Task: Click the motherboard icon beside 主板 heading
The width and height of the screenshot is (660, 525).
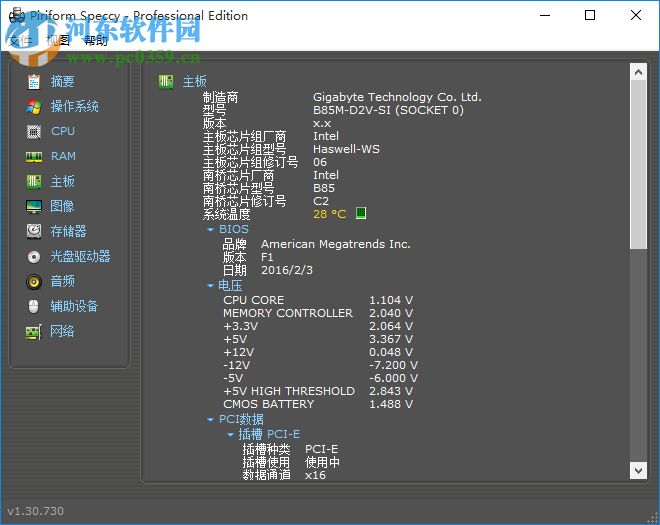Action: coord(165,81)
